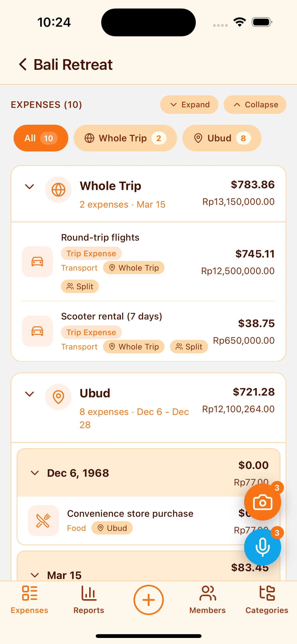297x644 pixels.
Task: Collapse the Whole Trip group chevron
Action: (30, 187)
